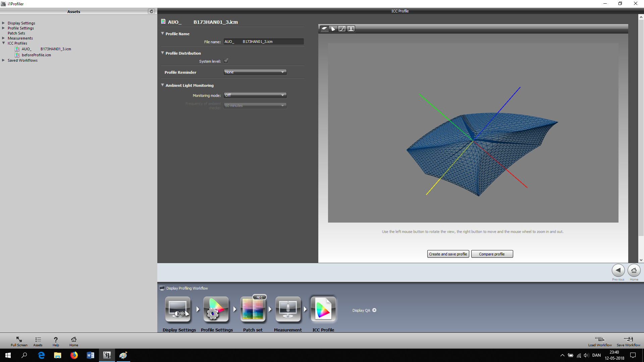Open Profile Settings workflow step icon

(x=216, y=309)
